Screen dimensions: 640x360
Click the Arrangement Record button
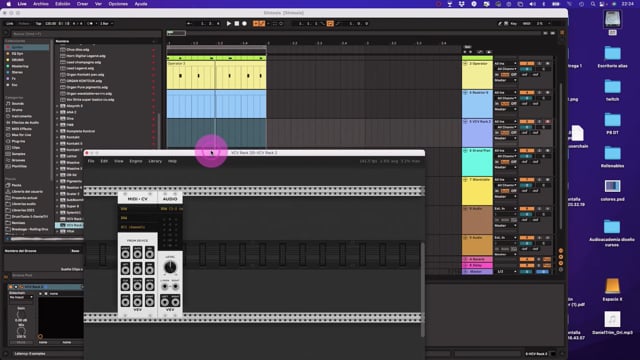[x=244, y=24]
